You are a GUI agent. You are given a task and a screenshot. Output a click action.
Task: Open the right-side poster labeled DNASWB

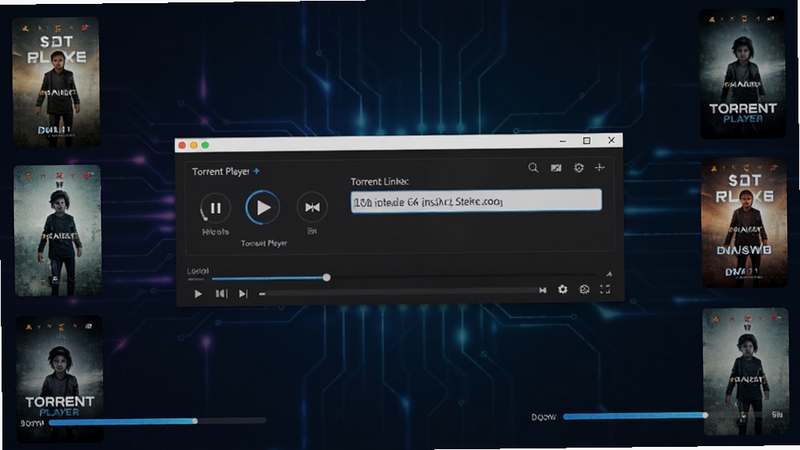coord(744,223)
